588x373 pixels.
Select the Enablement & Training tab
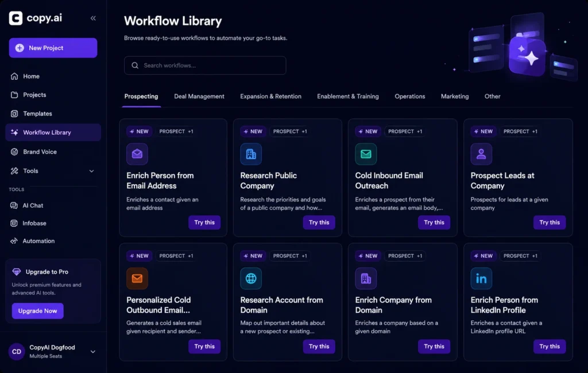348,96
